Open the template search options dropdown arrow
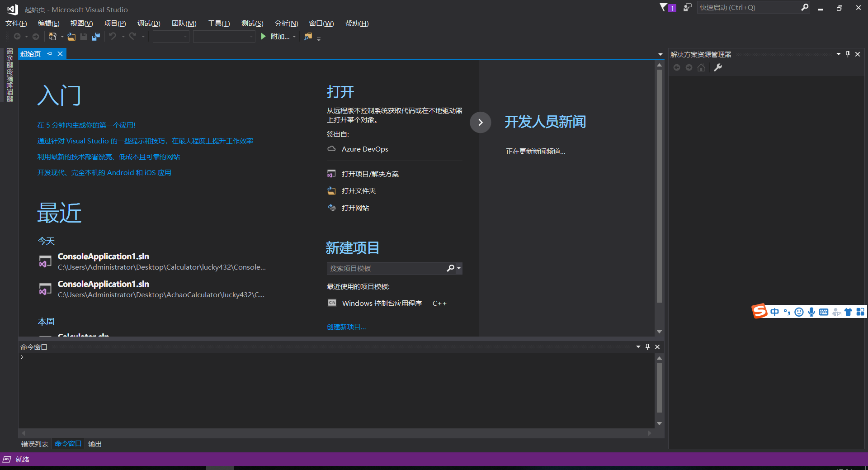 click(x=459, y=268)
